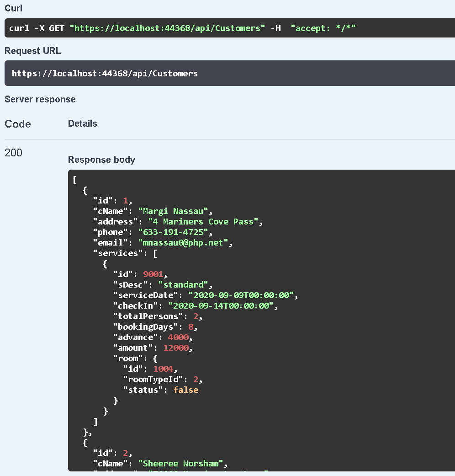Click the room id value 1004
The height and width of the screenshot is (476, 455).
click(x=163, y=369)
